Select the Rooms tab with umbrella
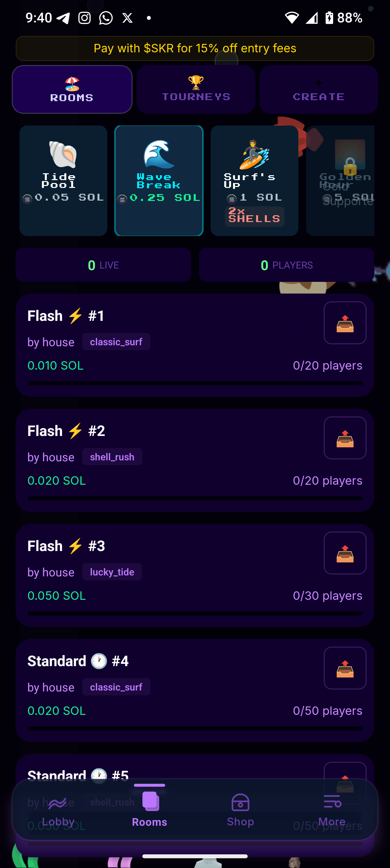 point(72,89)
